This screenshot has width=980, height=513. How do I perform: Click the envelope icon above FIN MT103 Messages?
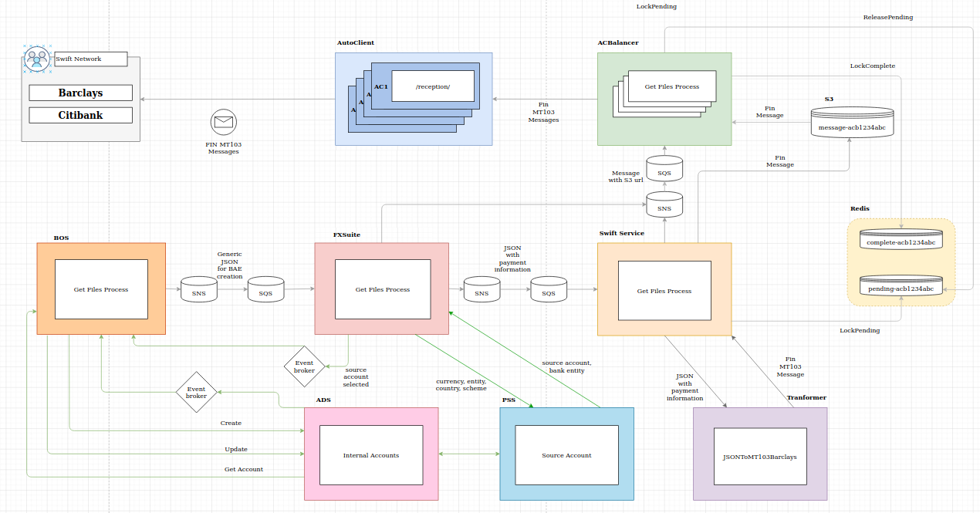pos(224,122)
